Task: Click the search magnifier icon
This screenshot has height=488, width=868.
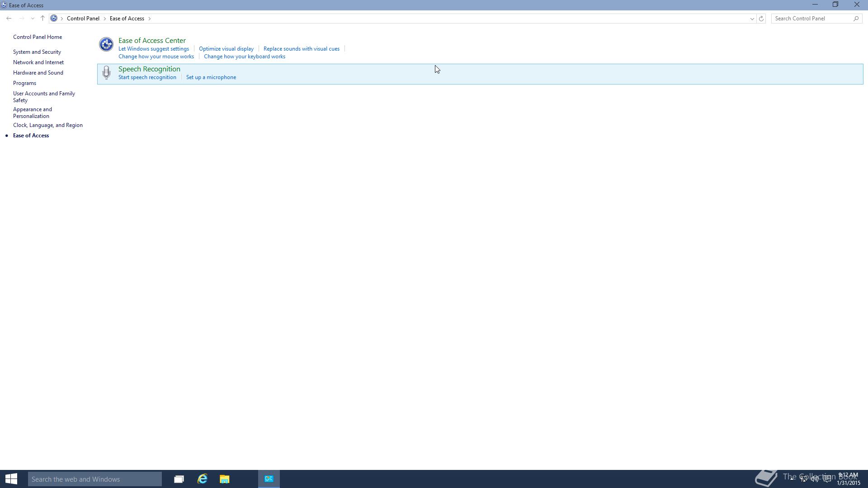Action: coord(856,19)
